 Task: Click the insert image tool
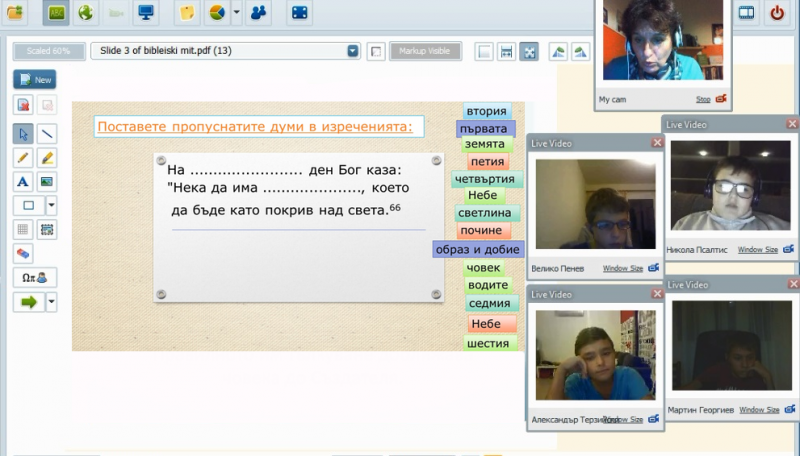[47, 182]
